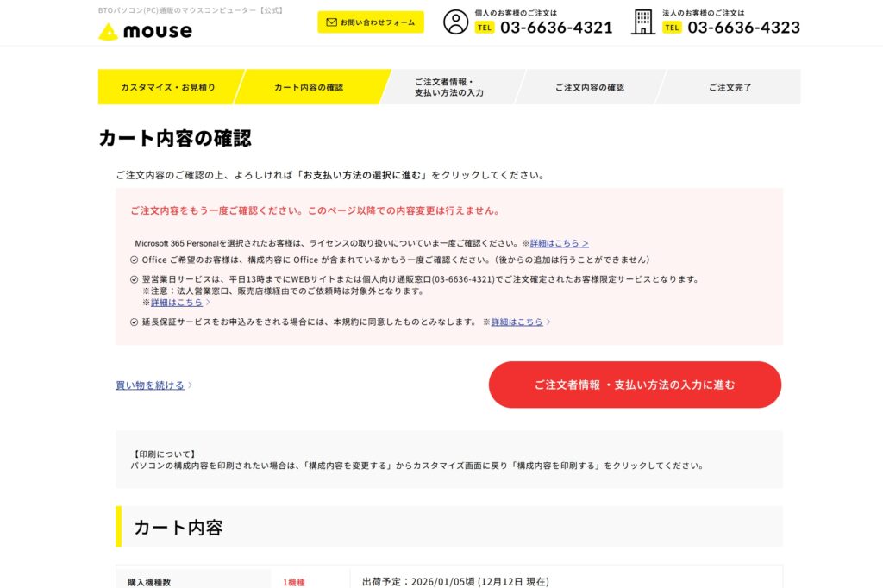This screenshot has width=883, height=588.
Task: Click the yellow TEL badge next to 03-6636-4321
Action: click(485, 27)
